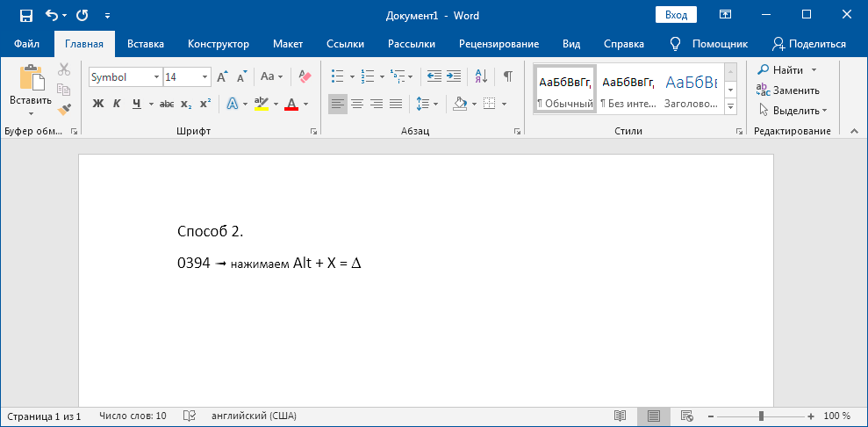Increase indent using the ribbon icon
868x427 pixels.
pyautogui.click(x=454, y=76)
